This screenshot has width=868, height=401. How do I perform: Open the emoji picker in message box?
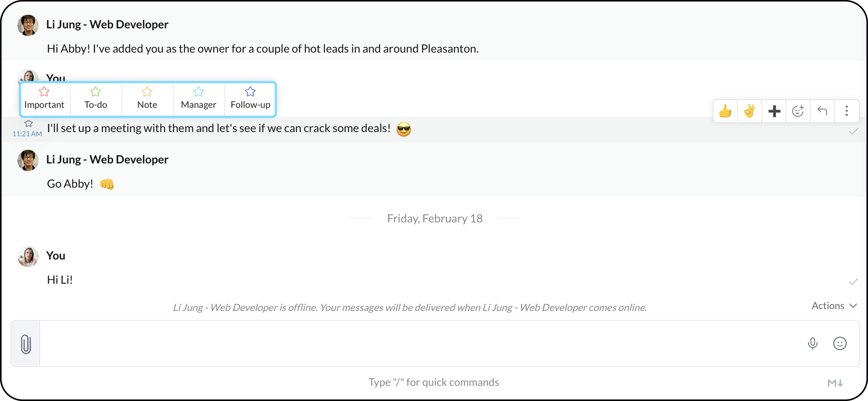click(840, 343)
